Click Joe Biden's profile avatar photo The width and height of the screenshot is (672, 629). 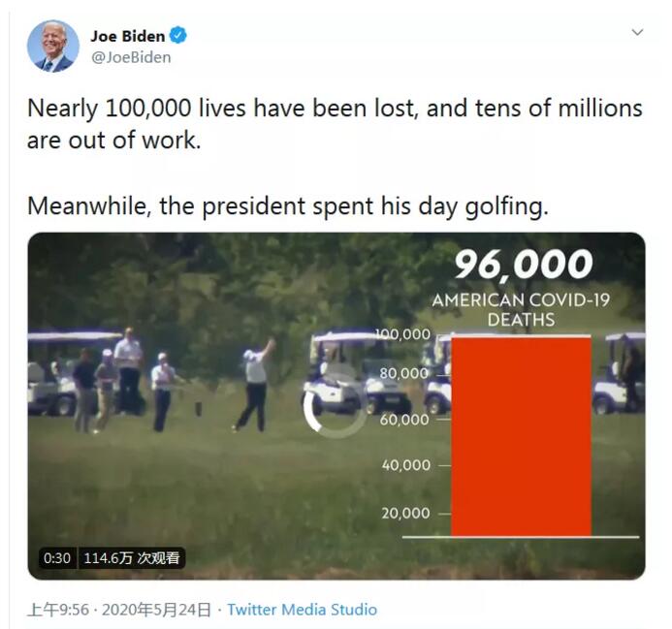(x=52, y=46)
